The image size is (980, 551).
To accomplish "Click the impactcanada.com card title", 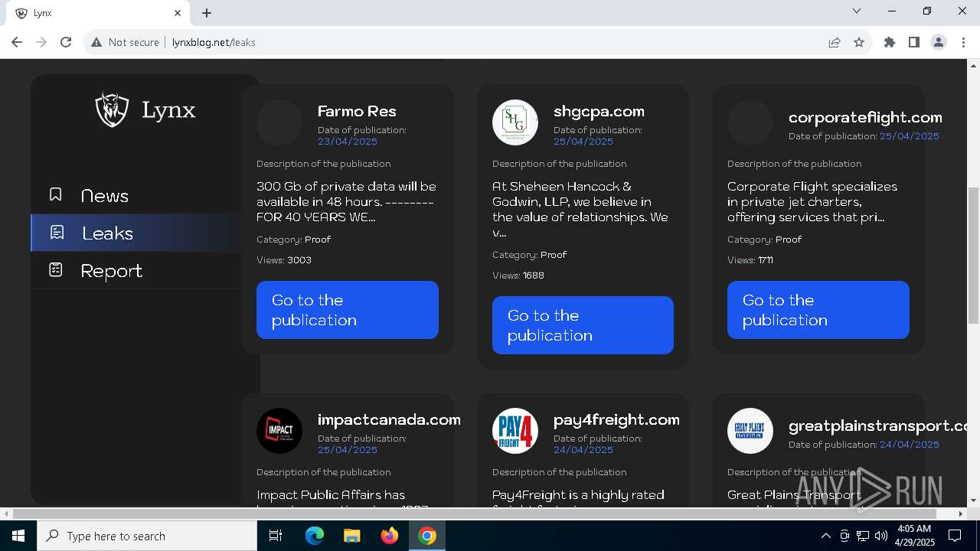I will coord(389,419).
